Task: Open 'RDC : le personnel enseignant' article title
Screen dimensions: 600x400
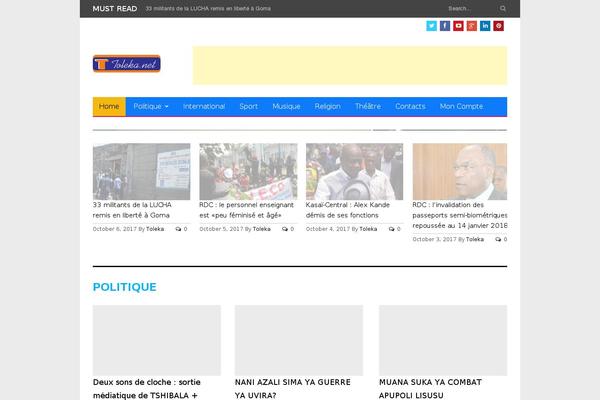Action: (246, 210)
